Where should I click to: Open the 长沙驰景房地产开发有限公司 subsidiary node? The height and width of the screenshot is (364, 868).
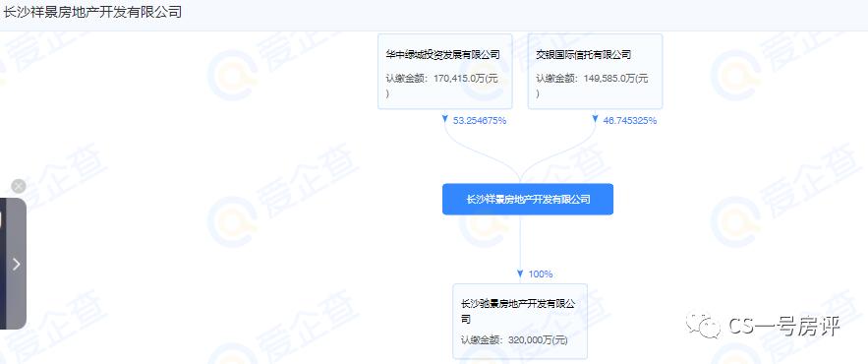coord(520,322)
